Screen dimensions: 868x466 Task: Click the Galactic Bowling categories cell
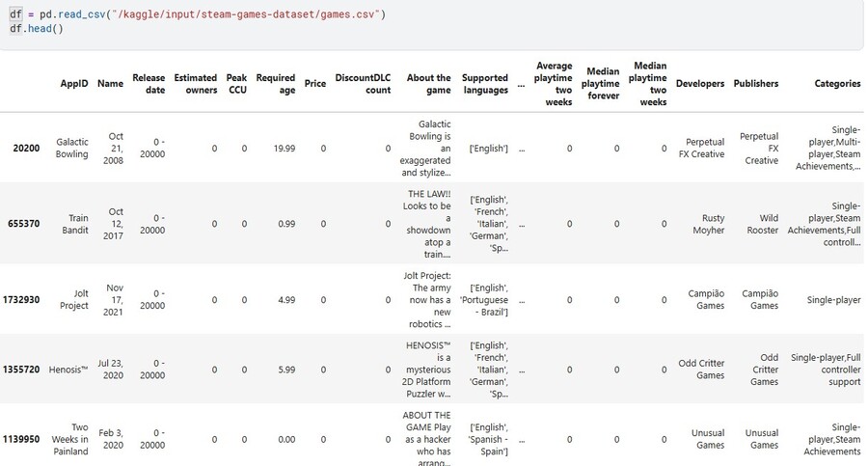point(828,148)
